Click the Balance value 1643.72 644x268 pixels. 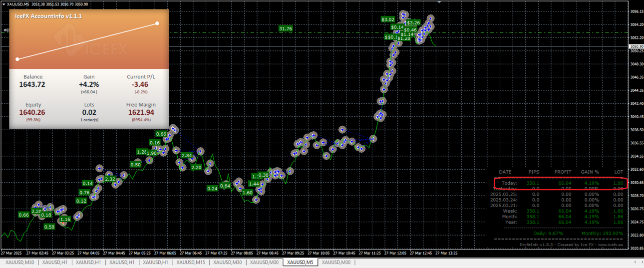pos(32,84)
